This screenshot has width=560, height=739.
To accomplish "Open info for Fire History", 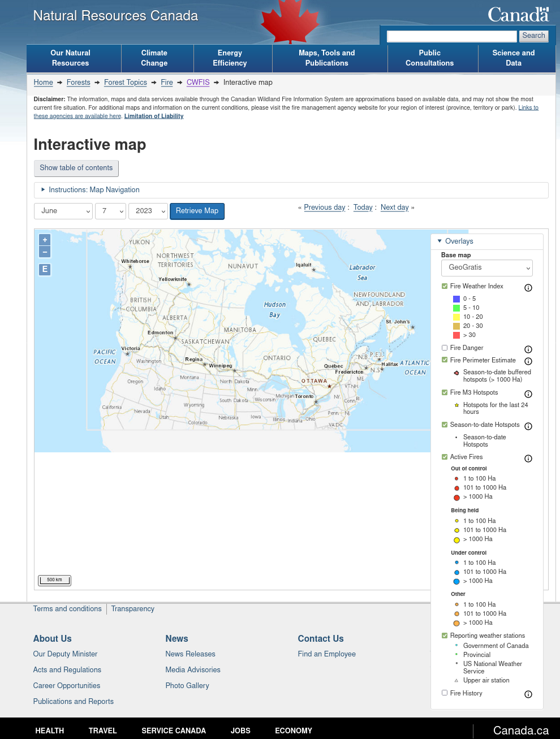I will [x=528, y=694].
